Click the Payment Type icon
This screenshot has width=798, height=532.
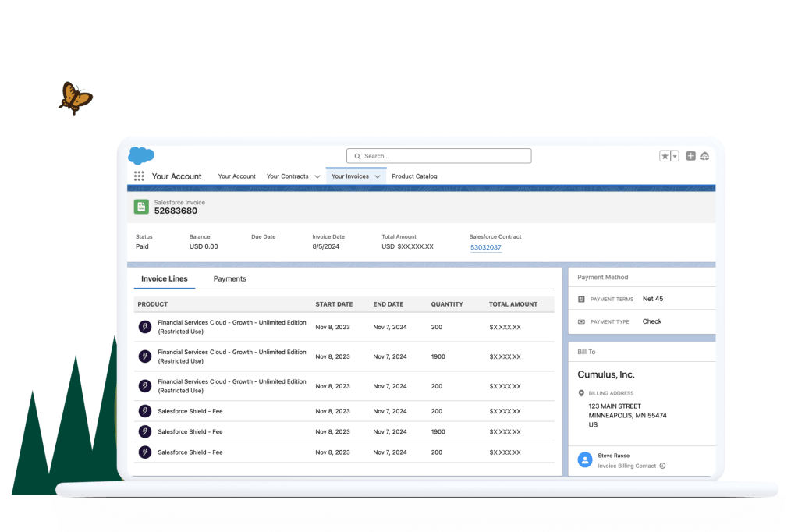click(581, 321)
